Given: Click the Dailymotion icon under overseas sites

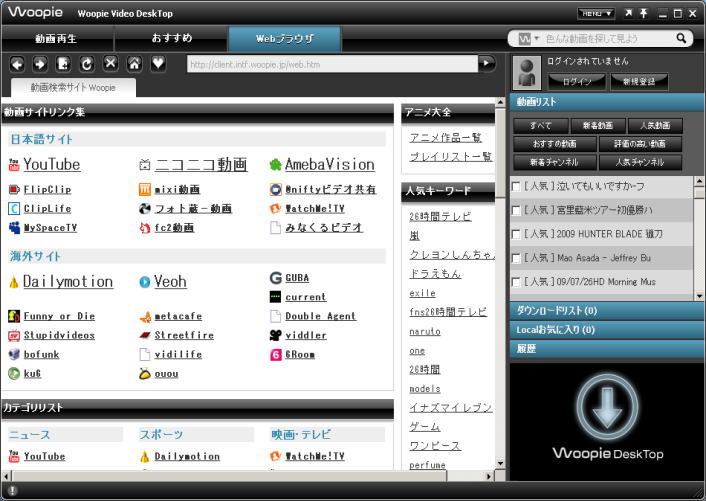Looking at the screenshot, I should coord(14,282).
